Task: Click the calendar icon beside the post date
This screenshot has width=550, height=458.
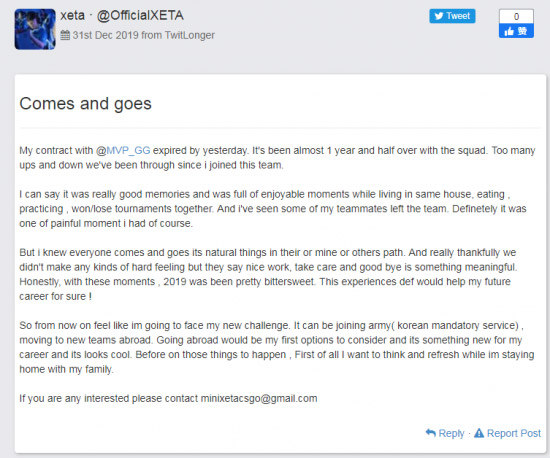Action: pyautogui.click(x=65, y=35)
